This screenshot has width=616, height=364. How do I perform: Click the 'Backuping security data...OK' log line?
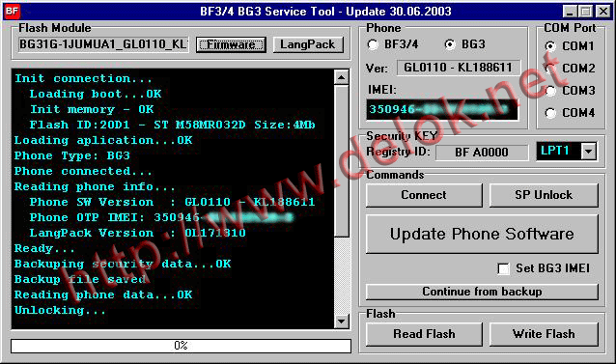(x=123, y=264)
